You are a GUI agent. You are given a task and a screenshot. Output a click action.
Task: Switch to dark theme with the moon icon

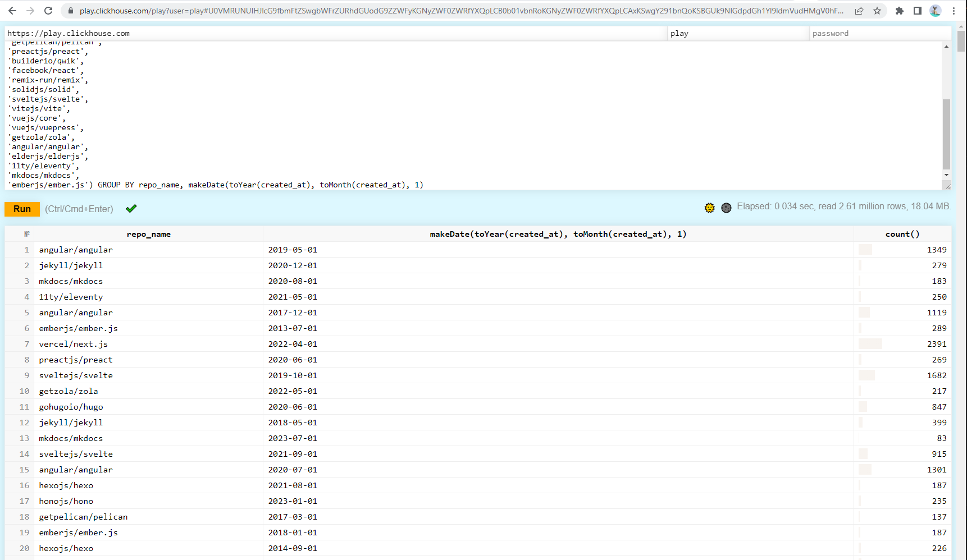tap(726, 208)
